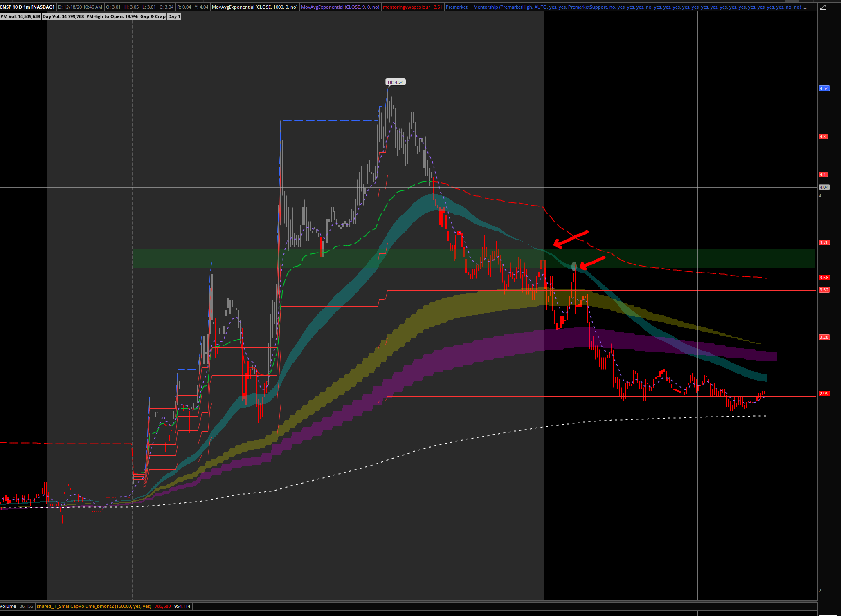Image resolution: width=841 pixels, height=616 pixels.
Task: Click the chart drawing mode icon top-right
Action: 823,7
